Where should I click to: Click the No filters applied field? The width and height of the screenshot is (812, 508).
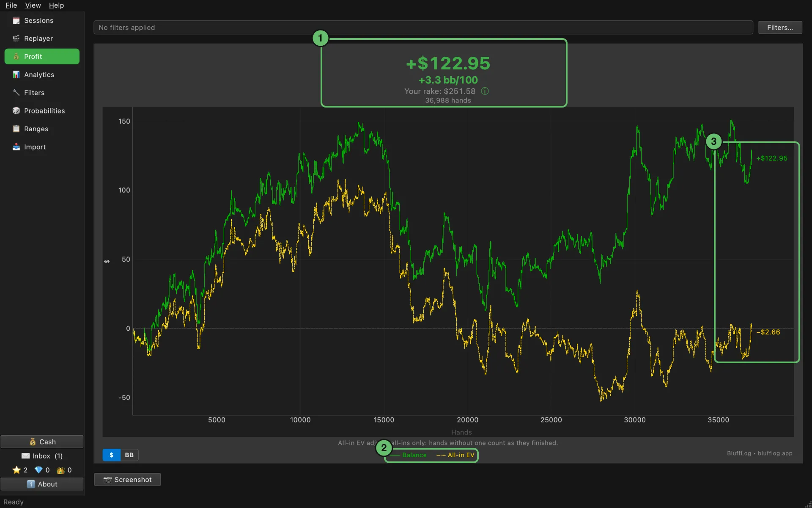point(423,28)
